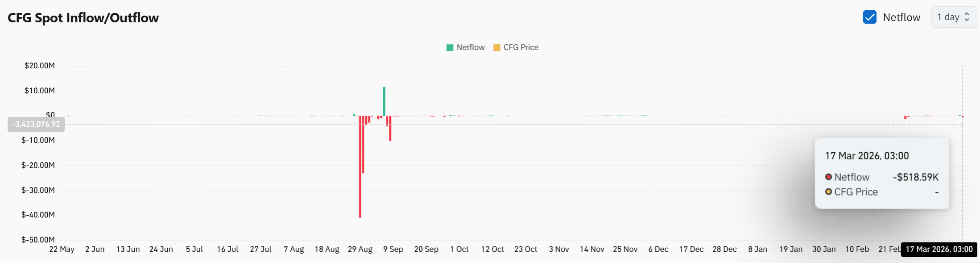Click the green Netflow legend swatch
This screenshot has width=980, height=263.
tap(450, 47)
